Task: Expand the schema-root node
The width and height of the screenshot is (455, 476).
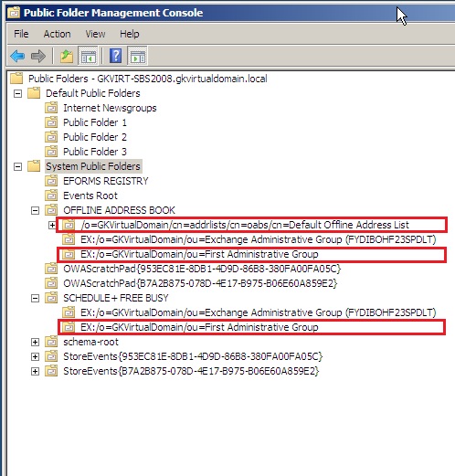Action: pyautogui.click(x=35, y=342)
